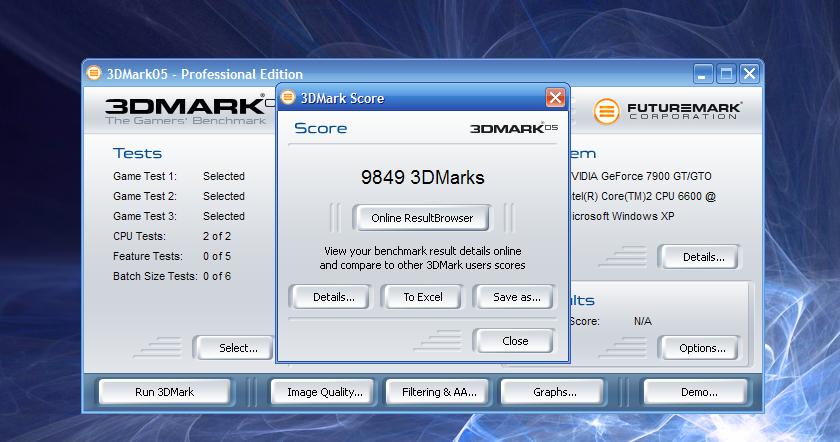Open score Details in the 3DMark Score dialog

pos(330,297)
